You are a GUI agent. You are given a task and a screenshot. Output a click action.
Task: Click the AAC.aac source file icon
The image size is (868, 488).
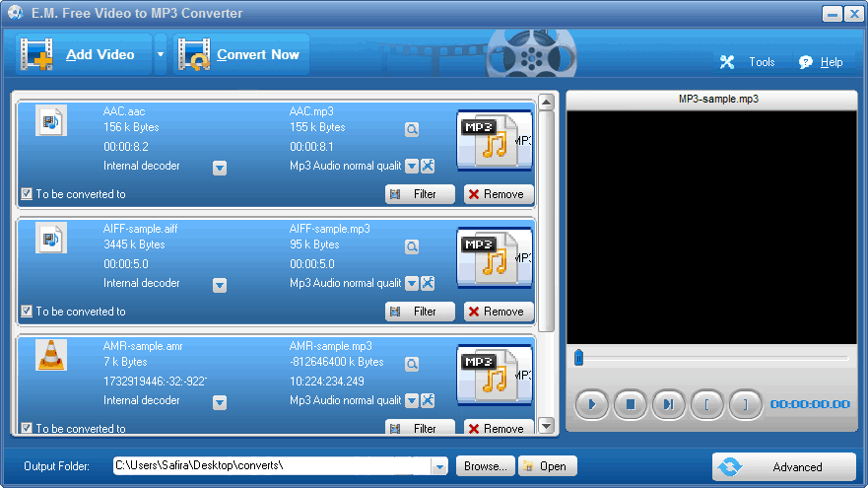51,120
